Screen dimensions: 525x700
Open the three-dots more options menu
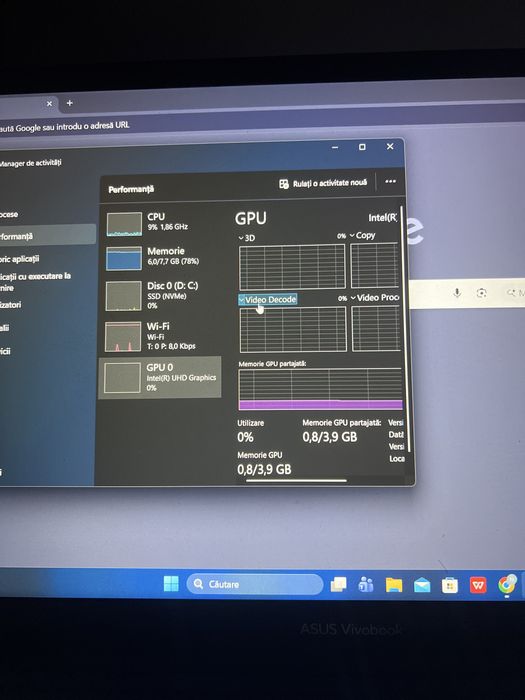(390, 181)
